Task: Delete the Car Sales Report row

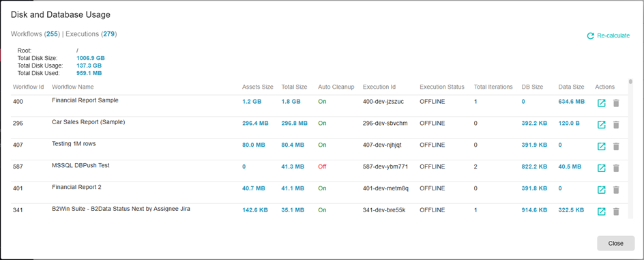Action: (x=615, y=124)
